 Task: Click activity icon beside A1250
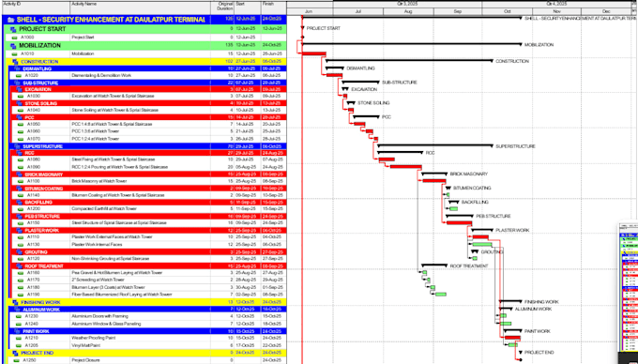(x=16, y=360)
